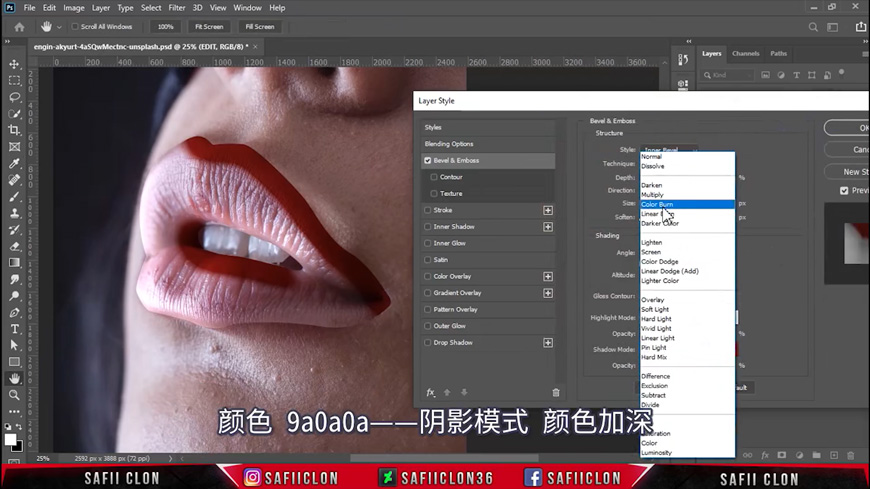Choose Difference in blend mode list
870x489 pixels.
click(x=687, y=376)
